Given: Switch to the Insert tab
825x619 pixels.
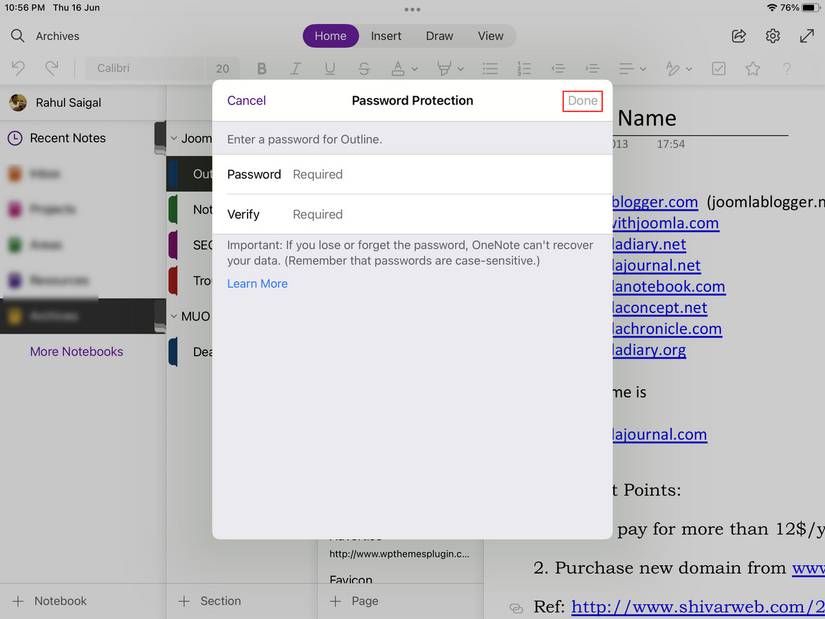Looking at the screenshot, I should pyautogui.click(x=386, y=35).
